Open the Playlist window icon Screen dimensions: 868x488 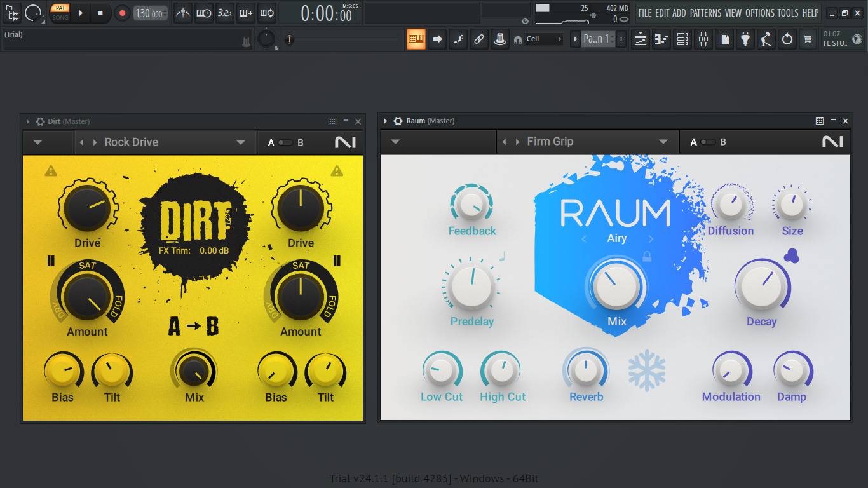tap(641, 39)
